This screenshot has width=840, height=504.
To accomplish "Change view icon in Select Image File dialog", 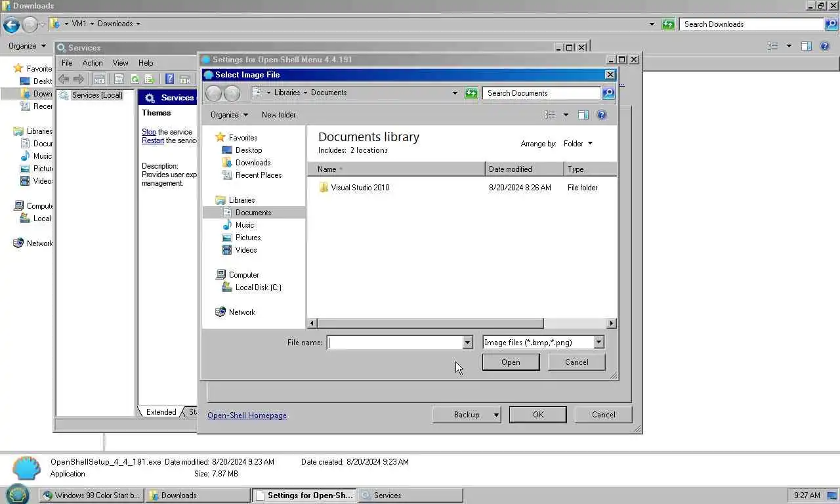I will (x=550, y=115).
